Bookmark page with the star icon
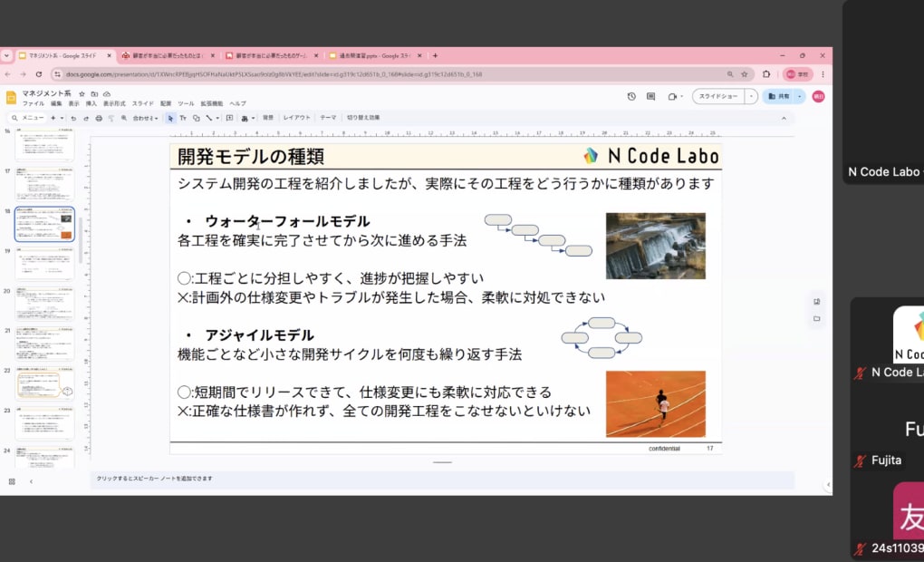The image size is (924, 562). (745, 74)
